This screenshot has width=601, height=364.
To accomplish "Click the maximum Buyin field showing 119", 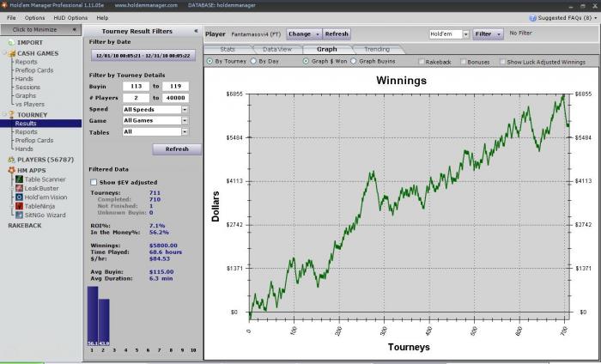I will tap(175, 87).
